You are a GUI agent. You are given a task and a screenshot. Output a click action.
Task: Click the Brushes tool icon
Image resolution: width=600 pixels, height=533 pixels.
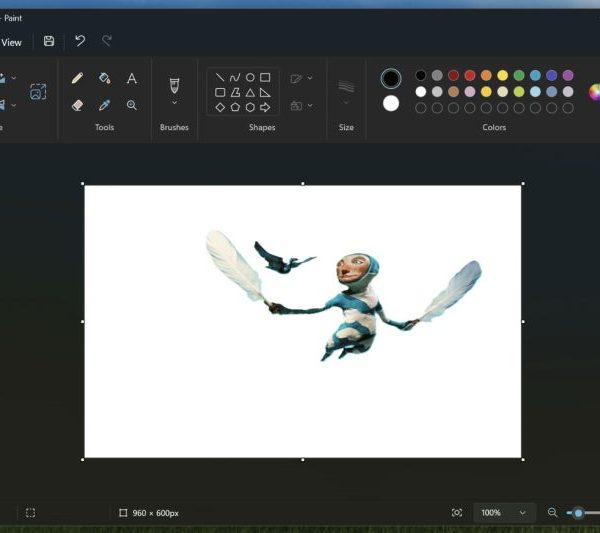click(174, 86)
